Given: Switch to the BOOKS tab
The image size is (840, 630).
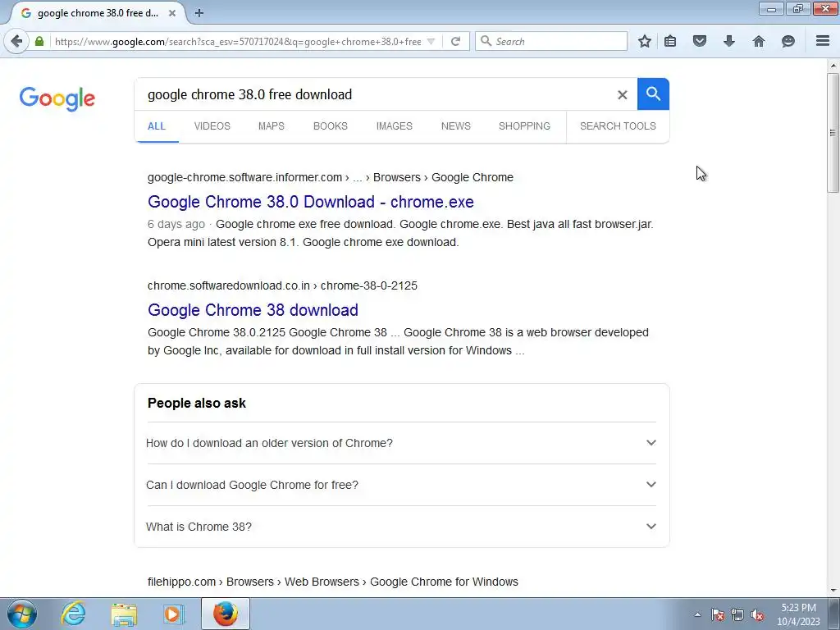Looking at the screenshot, I should coord(330,126).
